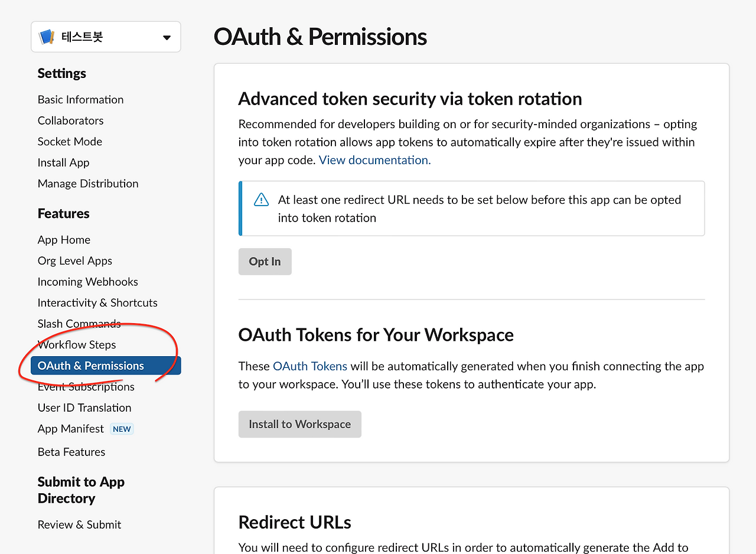
Task: Open Slash Commands page
Action: coord(79,324)
